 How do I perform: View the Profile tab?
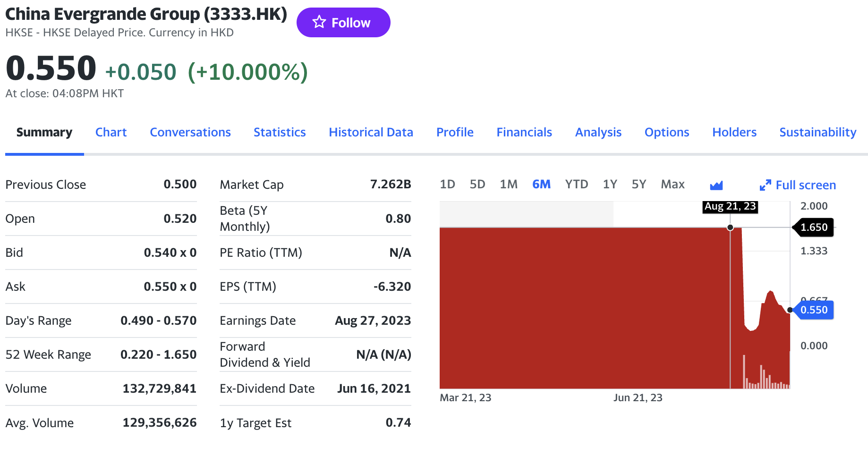tap(455, 132)
